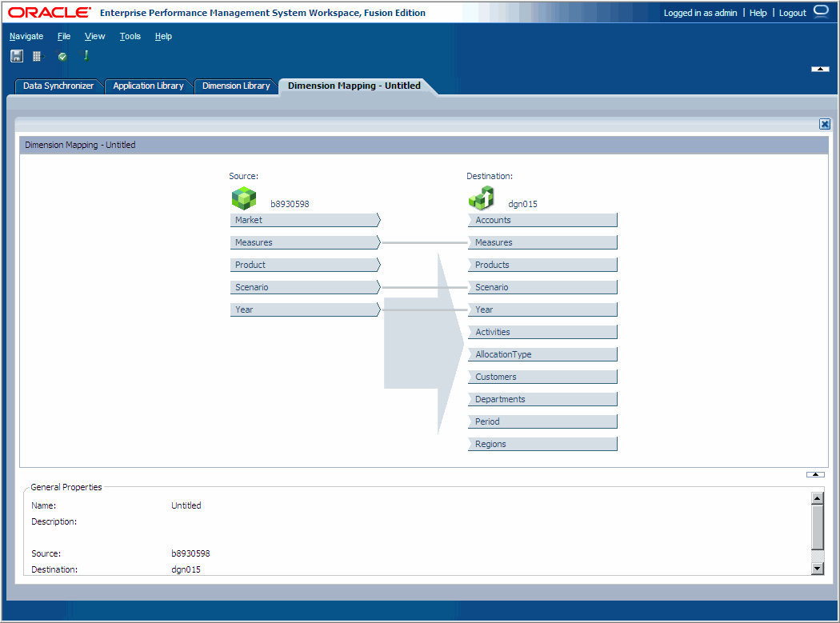Click the grid with arrow toolbar icon
This screenshot has width=840, height=623.
[x=38, y=56]
